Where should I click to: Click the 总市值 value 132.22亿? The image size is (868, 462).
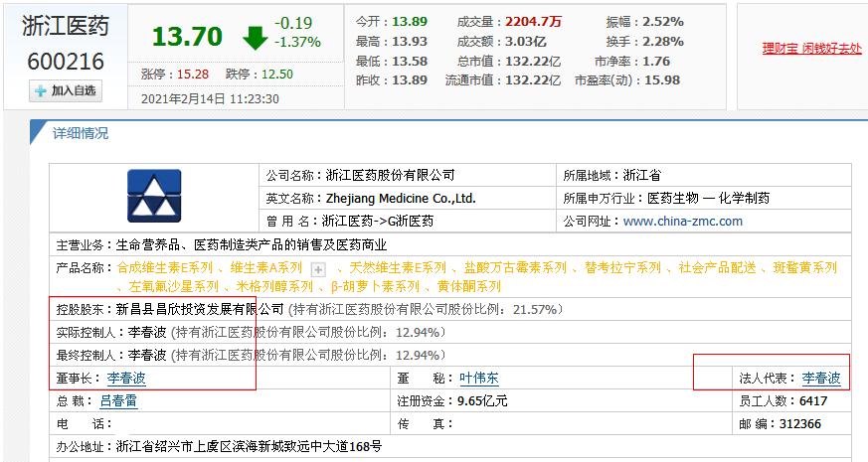point(533,61)
